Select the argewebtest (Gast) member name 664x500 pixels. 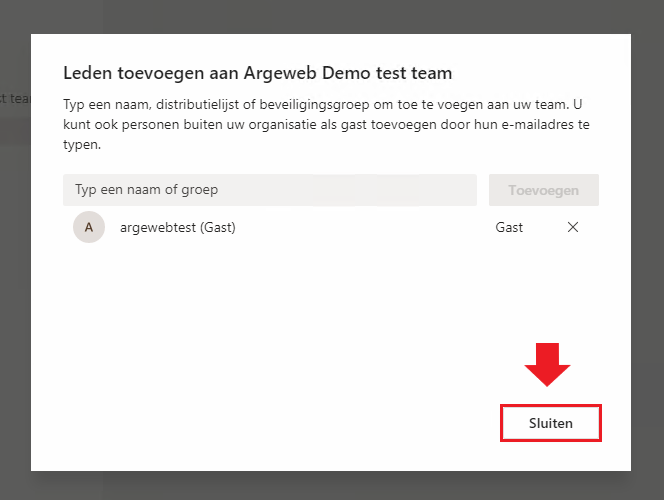(x=177, y=227)
